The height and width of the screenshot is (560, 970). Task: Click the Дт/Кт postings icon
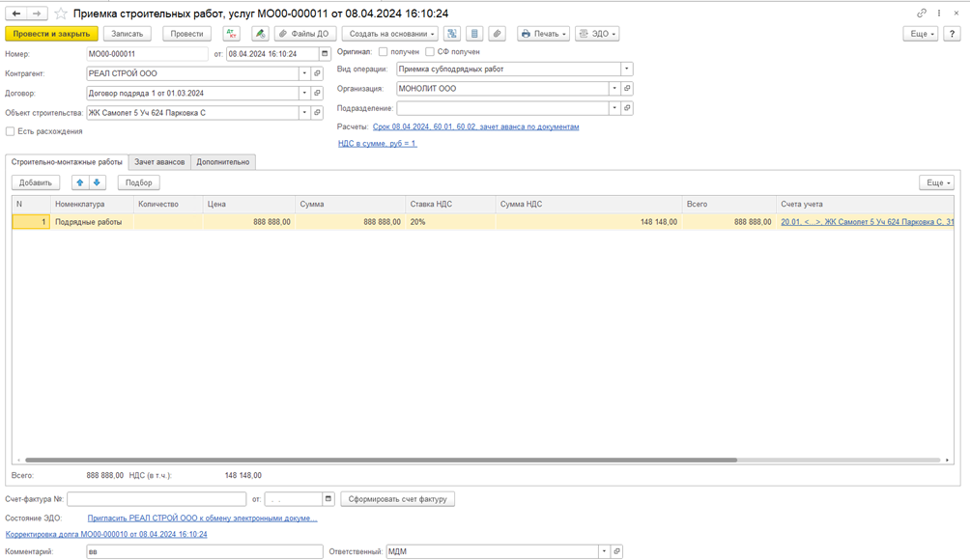(x=232, y=34)
